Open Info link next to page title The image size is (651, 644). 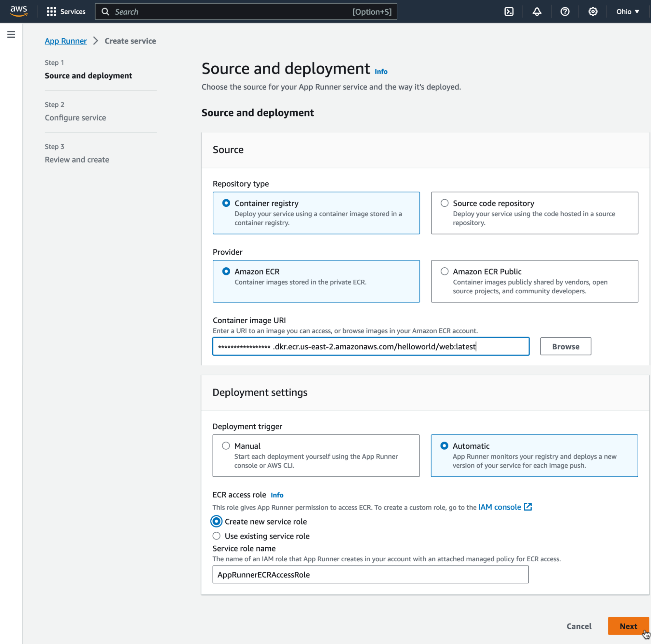coord(381,71)
